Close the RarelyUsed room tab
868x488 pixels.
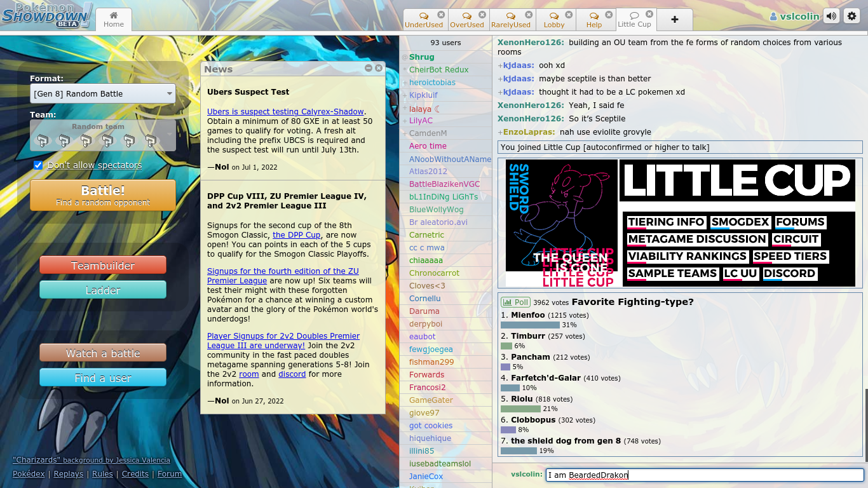click(528, 14)
